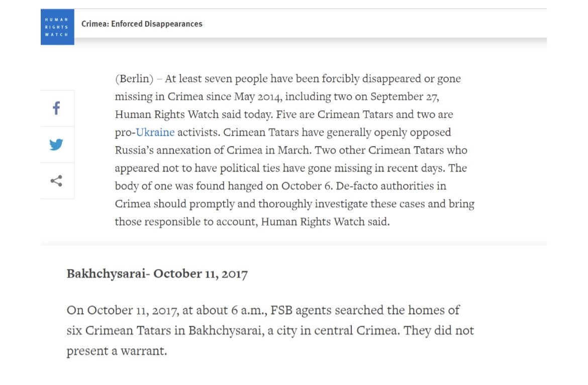Click the date "October 6" in the text

[307, 186]
